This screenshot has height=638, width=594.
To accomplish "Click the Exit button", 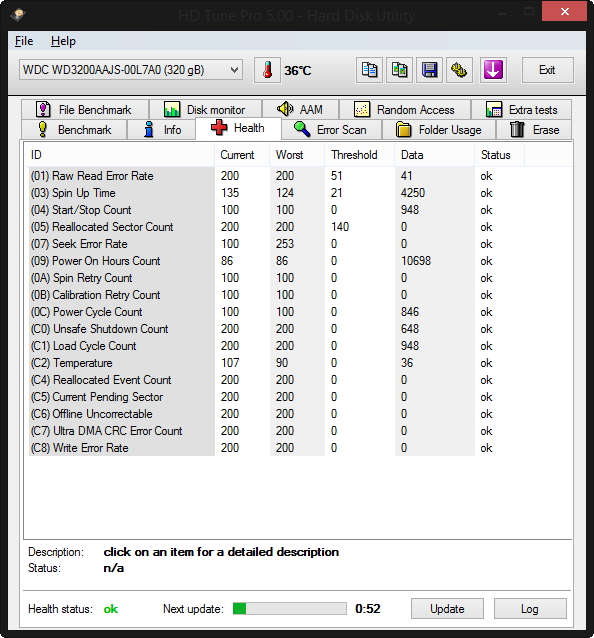I will (x=548, y=70).
